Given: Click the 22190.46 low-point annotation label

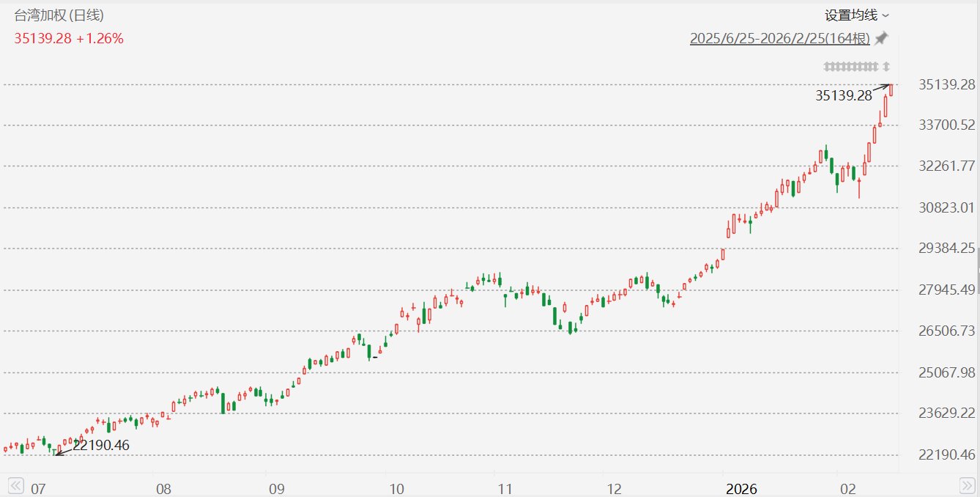Looking at the screenshot, I should (101, 445).
